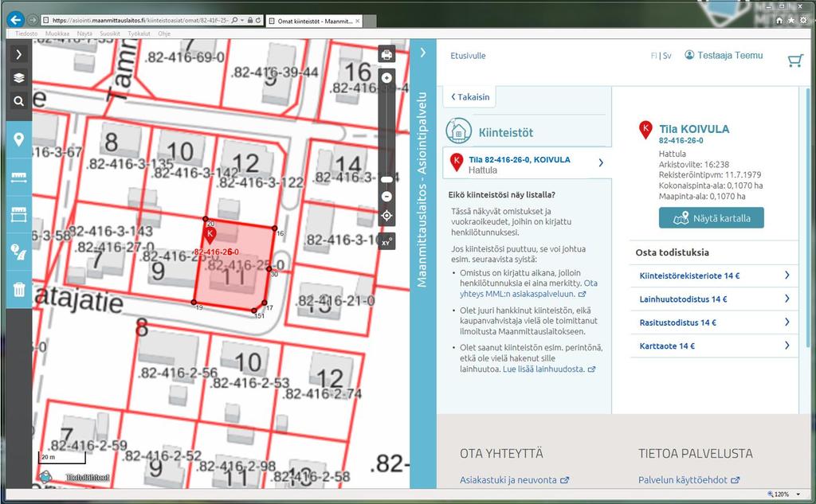Screen dimensions: 816x504
Task: Click the trash can clear tool
Action: click(19, 289)
